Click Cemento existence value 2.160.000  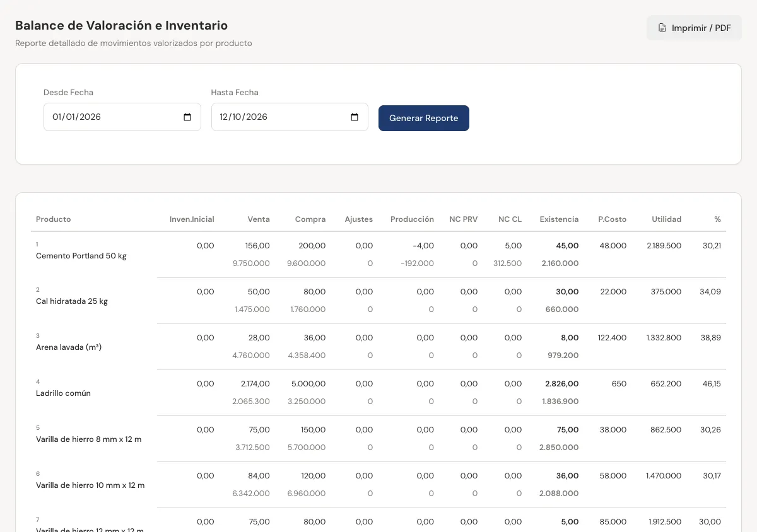point(560,263)
